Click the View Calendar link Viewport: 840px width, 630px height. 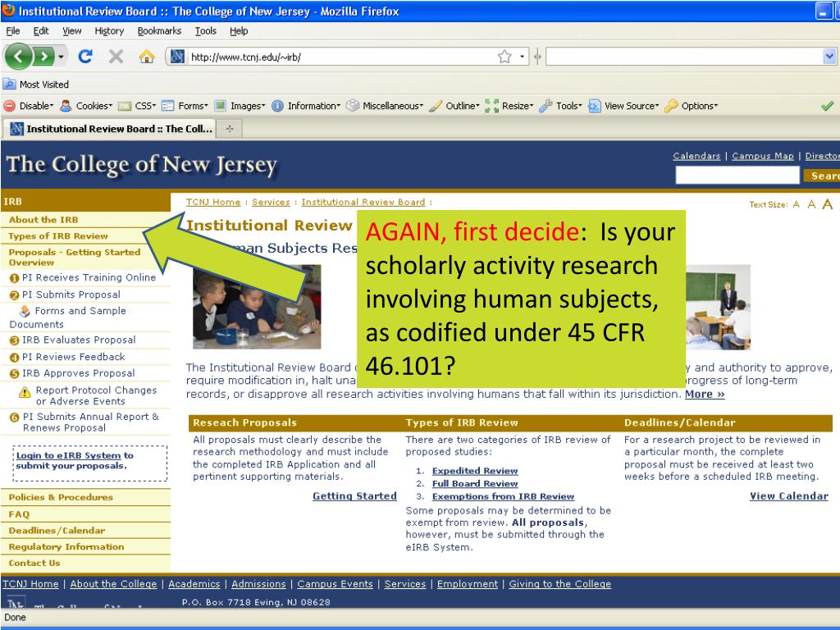point(789,496)
